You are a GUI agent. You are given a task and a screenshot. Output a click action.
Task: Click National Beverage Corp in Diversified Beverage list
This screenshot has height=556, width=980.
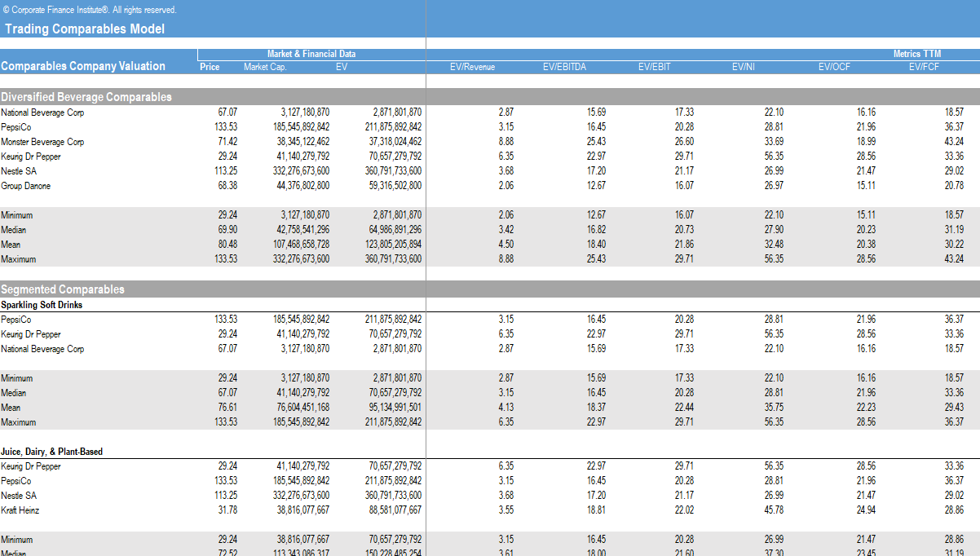pos(42,113)
